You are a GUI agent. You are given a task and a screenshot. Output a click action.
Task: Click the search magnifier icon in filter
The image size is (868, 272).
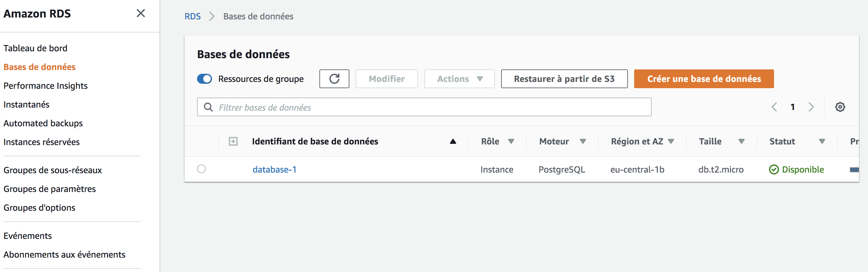pos(209,107)
